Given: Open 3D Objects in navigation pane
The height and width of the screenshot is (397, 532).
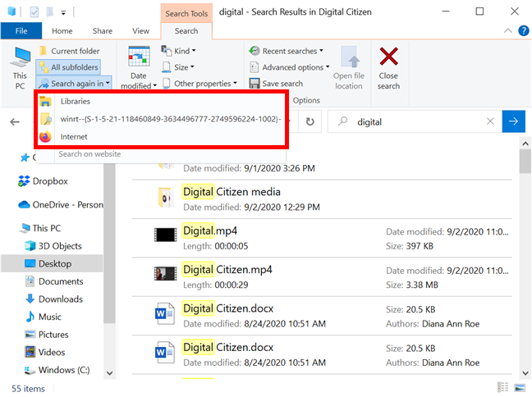Looking at the screenshot, I should pyautogui.click(x=53, y=246).
